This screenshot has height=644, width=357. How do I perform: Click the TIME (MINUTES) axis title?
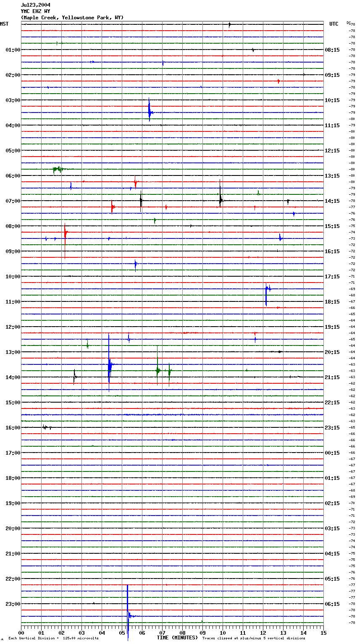click(x=177, y=638)
